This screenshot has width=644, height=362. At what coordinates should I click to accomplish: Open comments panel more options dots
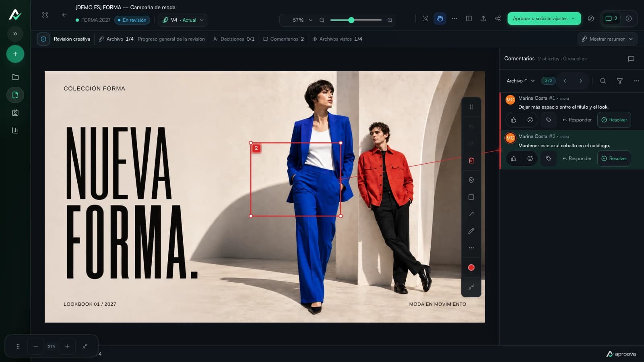pyautogui.click(x=636, y=81)
